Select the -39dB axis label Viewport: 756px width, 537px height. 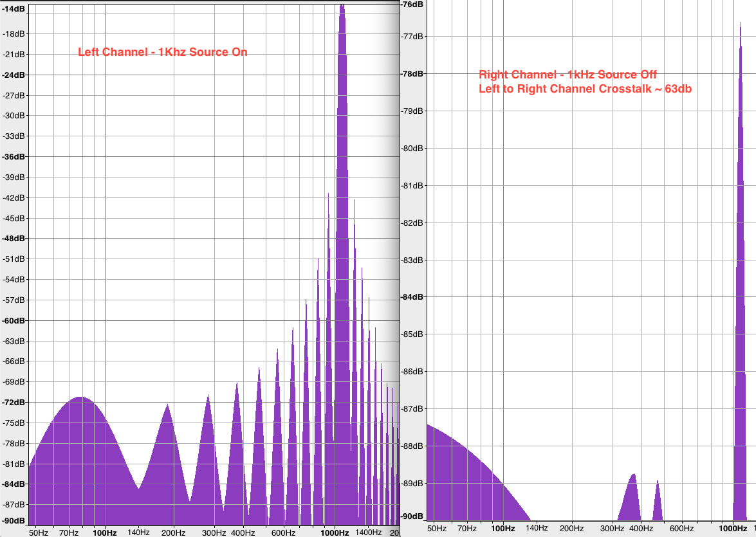14,177
